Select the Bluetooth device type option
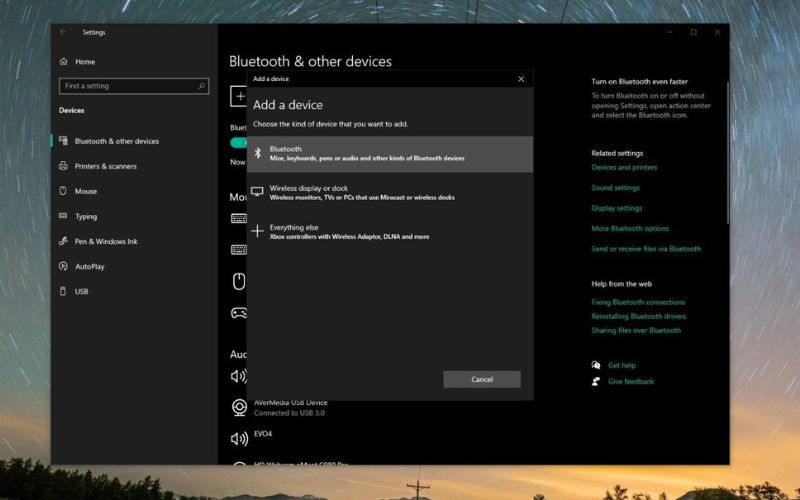800x500 pixels. [x=390, y=154]
